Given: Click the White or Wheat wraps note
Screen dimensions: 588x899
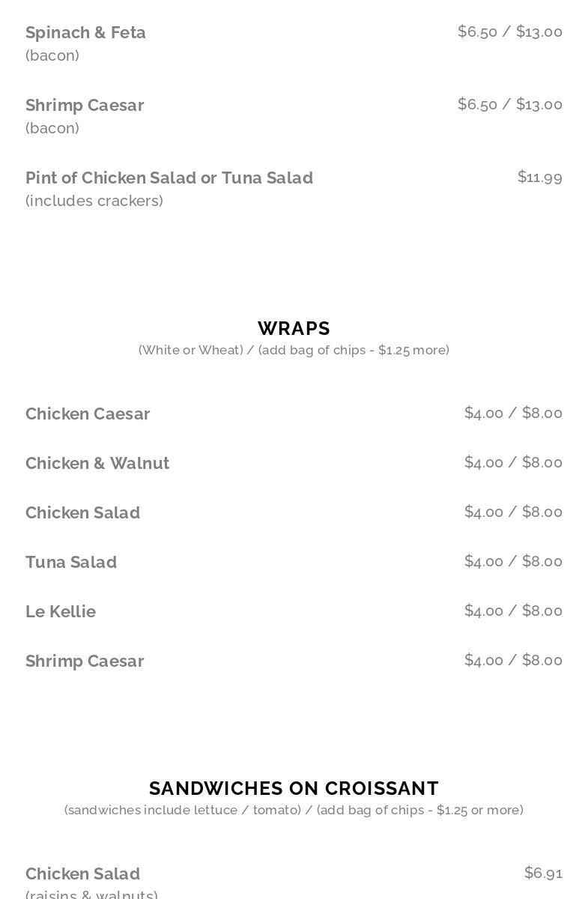Looking at the screenshot, I should coord(294,350).
